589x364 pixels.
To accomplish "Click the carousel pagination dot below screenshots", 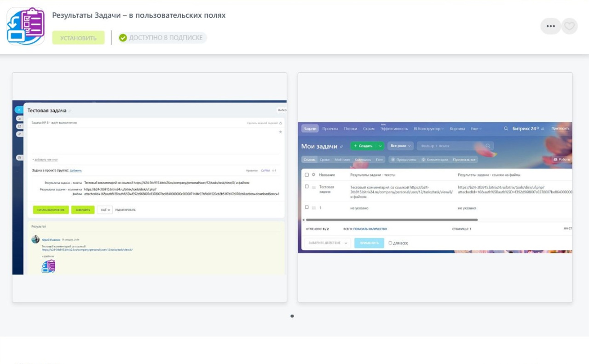I will [292, 316].
